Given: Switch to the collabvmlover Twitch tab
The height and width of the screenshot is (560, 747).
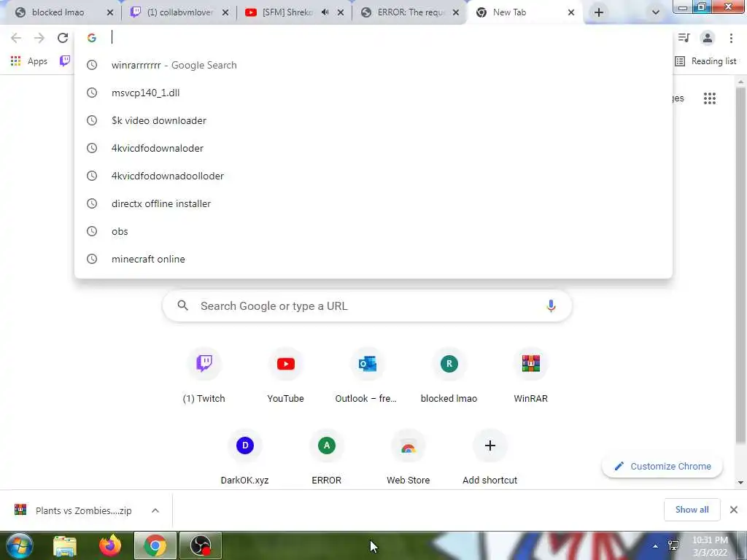Looking at the screenshot, I should pyautogui.click(x=179, y=12).
